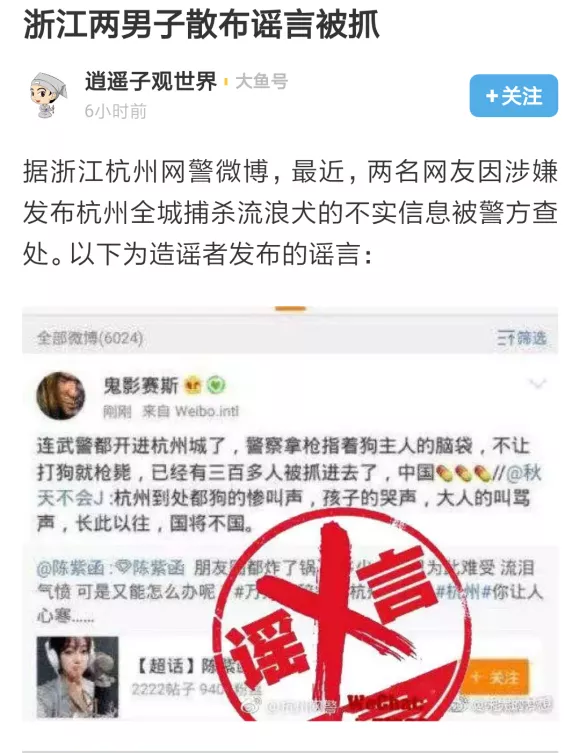Screen dimensions: 580x753
Task: Open the 陈紫函 super topic thumbnail
Action: pos(77,676)
